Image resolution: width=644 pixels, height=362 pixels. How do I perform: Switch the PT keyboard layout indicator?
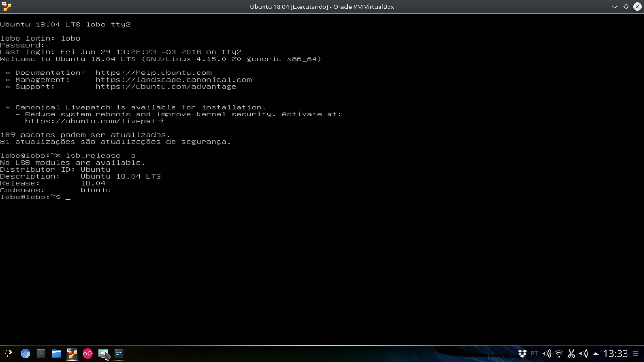pyautogui.click(x=535, y=354)
